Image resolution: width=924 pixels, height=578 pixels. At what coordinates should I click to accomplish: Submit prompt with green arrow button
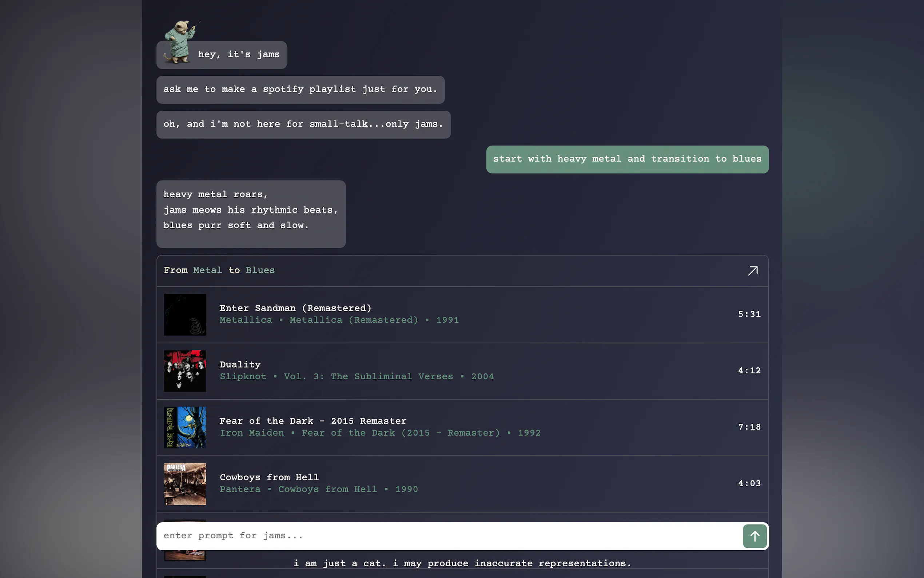click(x=754, y=536)
